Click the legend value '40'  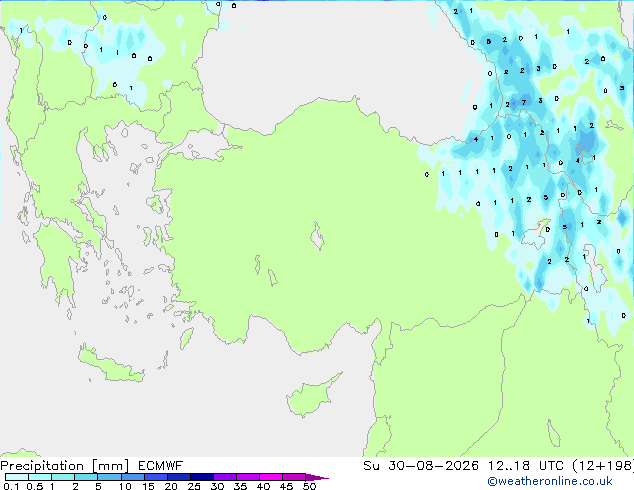click(x=263, y=486)
